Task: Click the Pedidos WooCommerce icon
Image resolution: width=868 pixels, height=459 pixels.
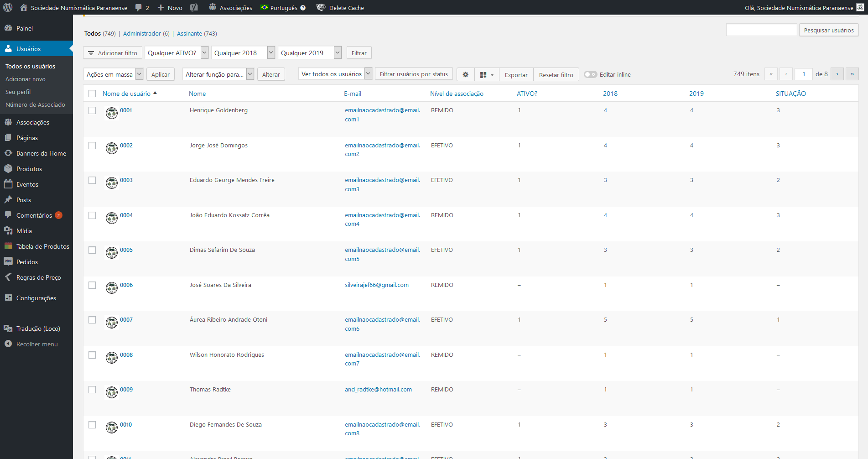Action: [8, 261]
